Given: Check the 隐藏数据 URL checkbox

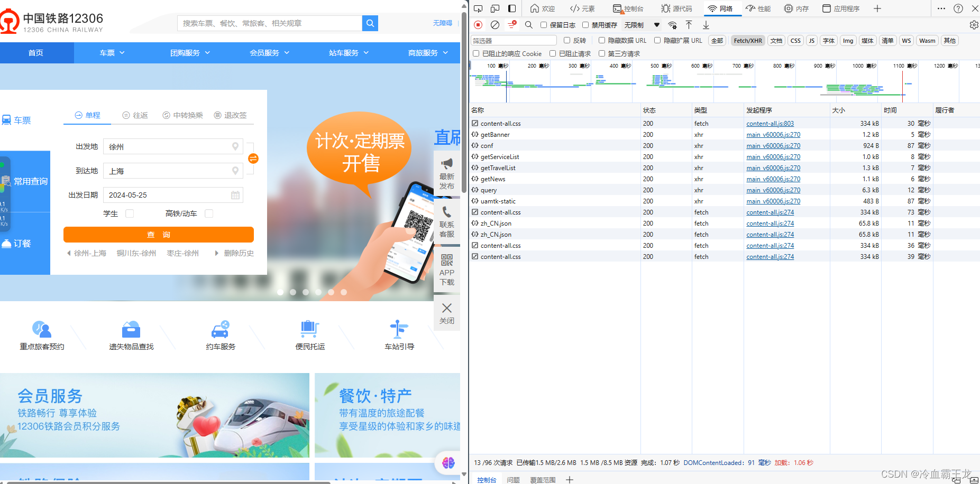Looking at the screenshot, I should coord(602,40).
